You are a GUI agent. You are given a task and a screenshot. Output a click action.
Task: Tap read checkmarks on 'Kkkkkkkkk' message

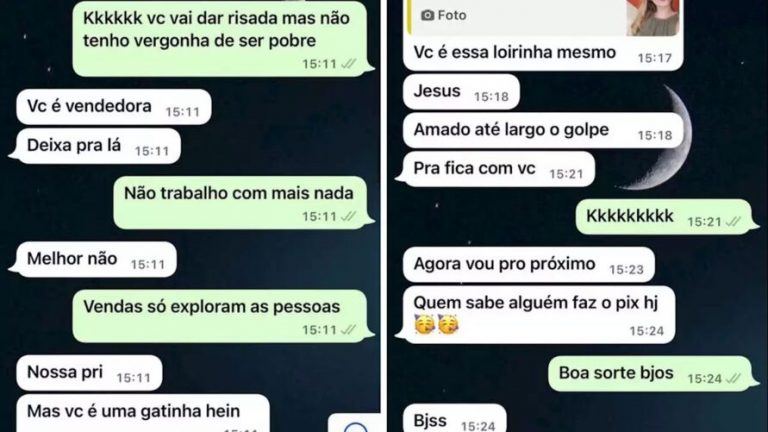pyautogui.click(x=733, y=221)
